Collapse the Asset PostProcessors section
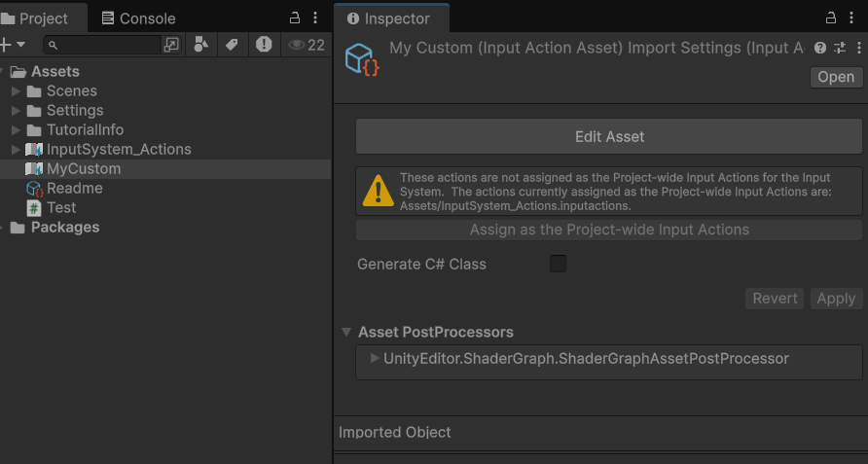868x464 pixels. (x=346, y=332)
